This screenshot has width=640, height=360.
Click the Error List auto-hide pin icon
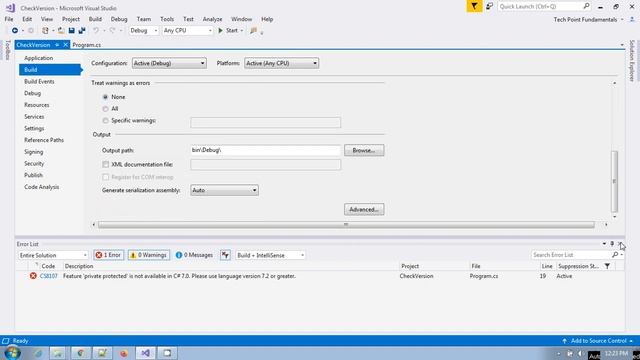coord(612,244)
